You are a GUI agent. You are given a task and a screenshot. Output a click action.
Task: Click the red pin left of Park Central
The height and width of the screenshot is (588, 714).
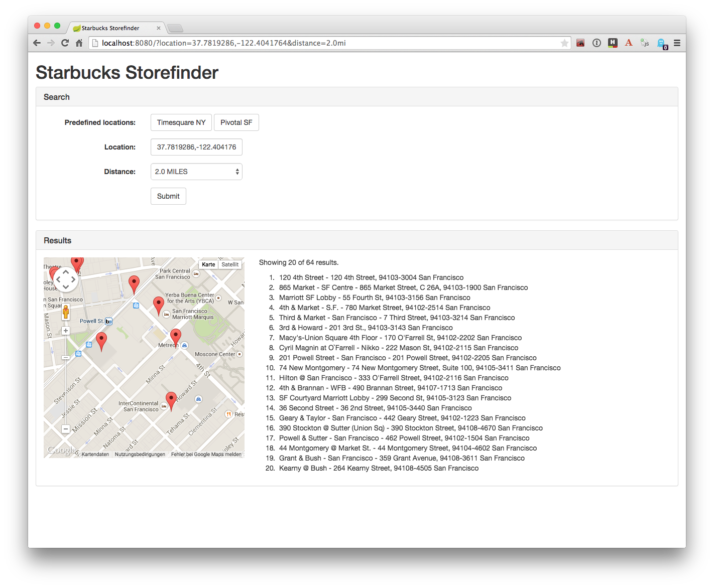134,284
